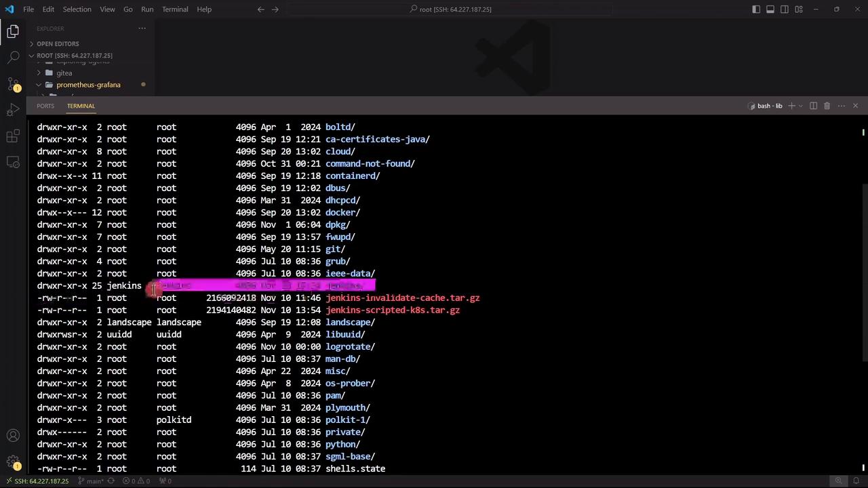The width and height of the screenshot is (868, 488).
Task: Toggle secondary sidebar visibility
Action: coord(785,9)
